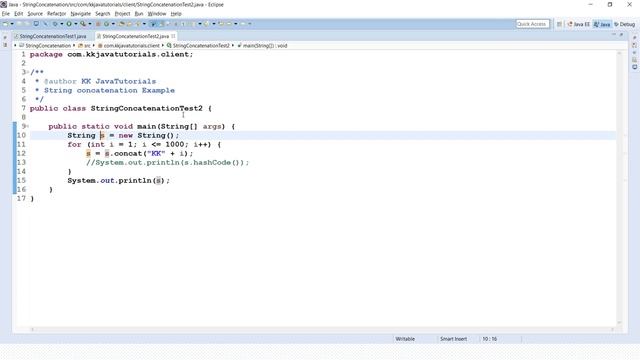Open the File menu
The width and height of the screenshot is (640, 360).
(6, 14)
